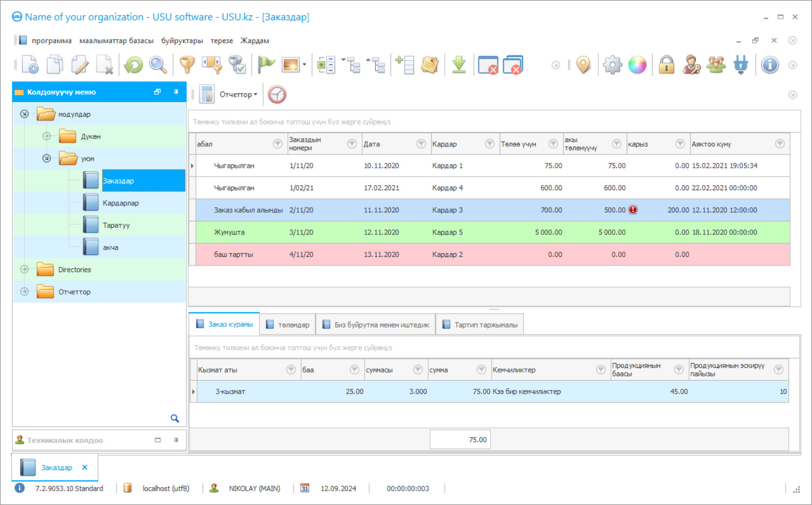Click the copy record icon
This screenshot has width=812, height=505.
coord(55,65)
